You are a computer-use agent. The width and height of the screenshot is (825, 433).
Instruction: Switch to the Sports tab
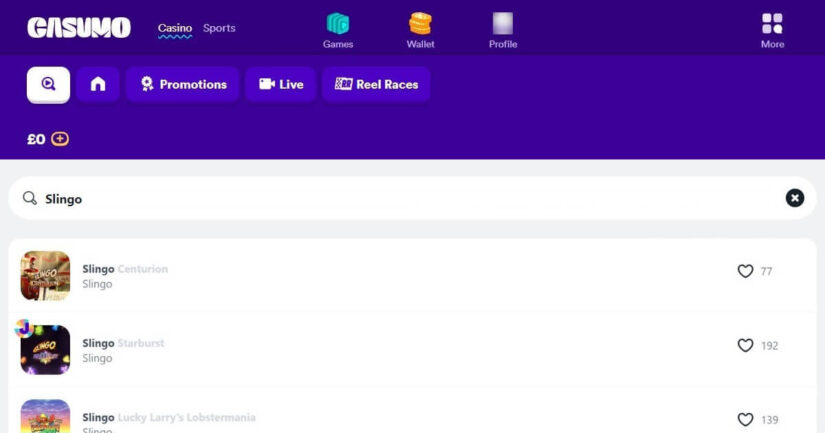pyautogui.click(x=219, y=28)
